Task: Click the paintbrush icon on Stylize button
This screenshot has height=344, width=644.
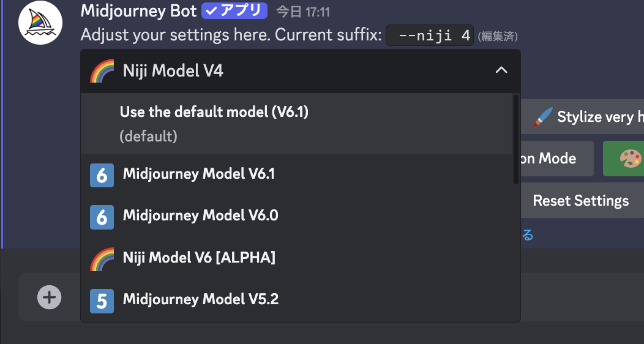Action: pos(542,117)
